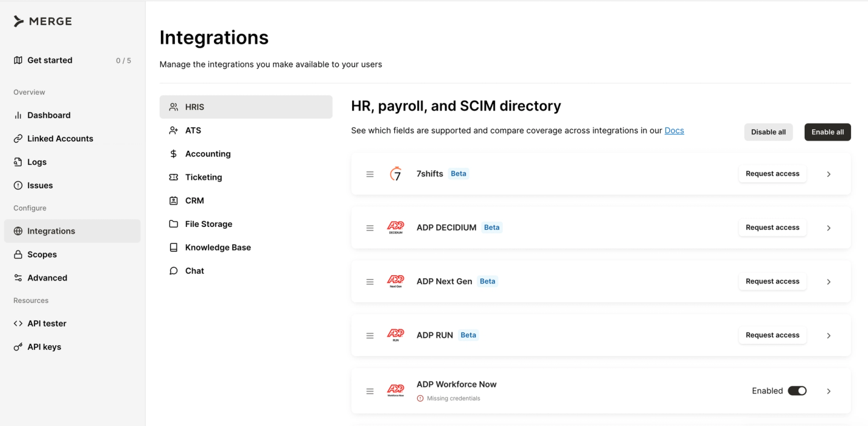The image size is (868, 426).
Task: Open Advanced settings in the sidebar
Action: (72, 278)
